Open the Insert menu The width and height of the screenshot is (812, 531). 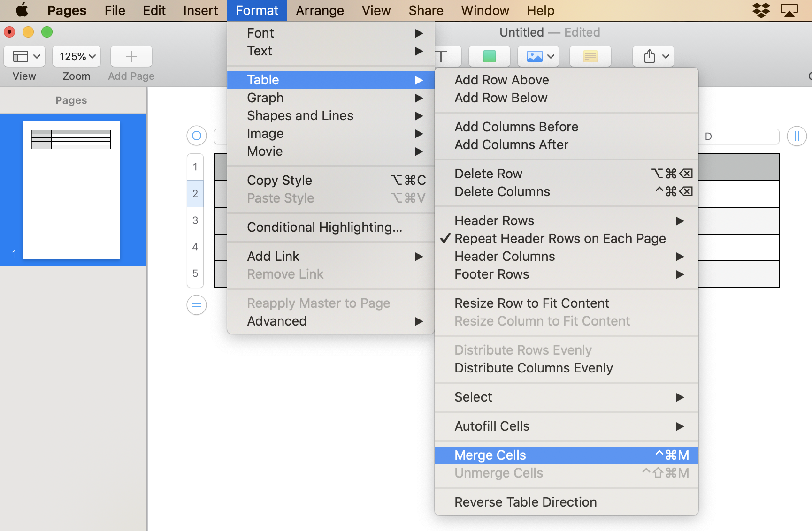200,10
